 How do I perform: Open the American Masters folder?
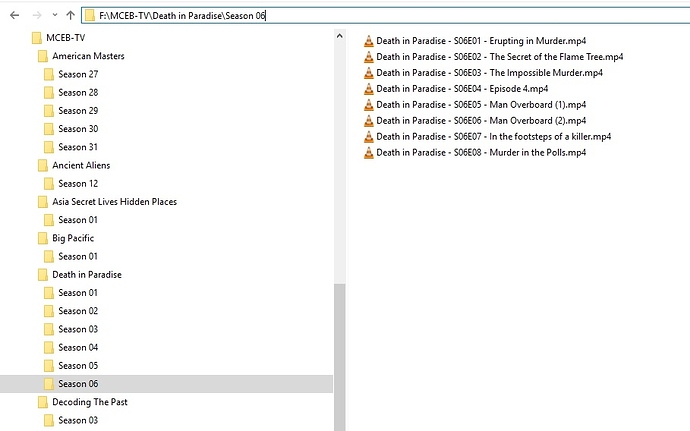(x=88, y=56)
